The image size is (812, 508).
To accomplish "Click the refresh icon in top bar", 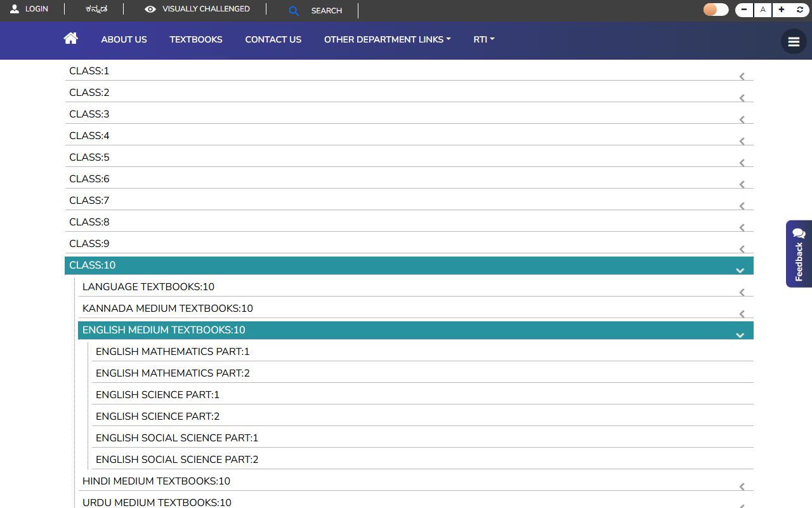I will point(800,10).
